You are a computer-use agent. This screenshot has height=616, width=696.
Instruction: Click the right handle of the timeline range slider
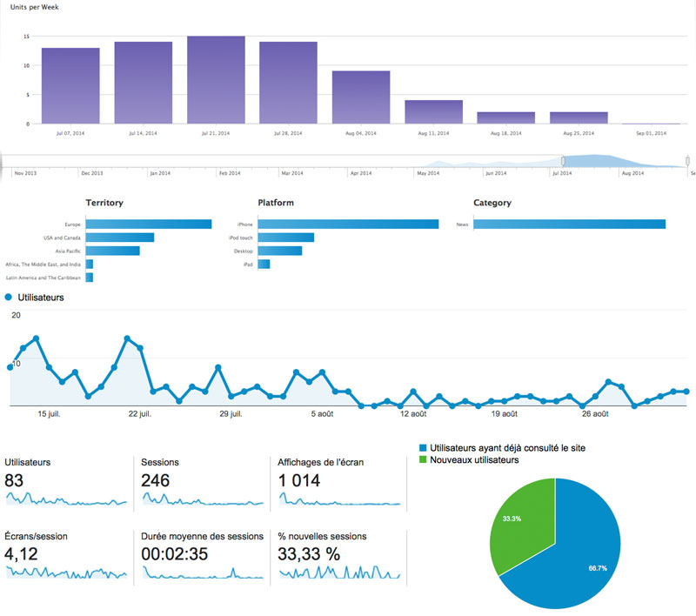(687, 161)
